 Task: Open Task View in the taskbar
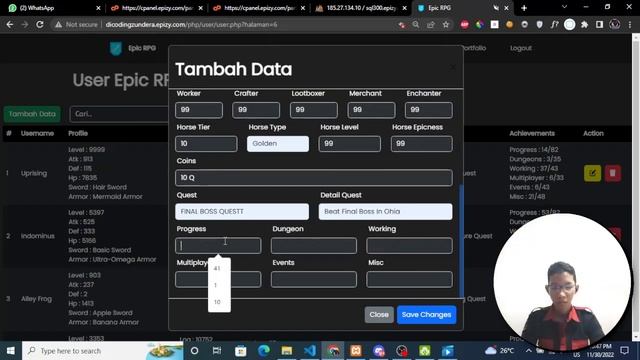(x=217, y=351)
